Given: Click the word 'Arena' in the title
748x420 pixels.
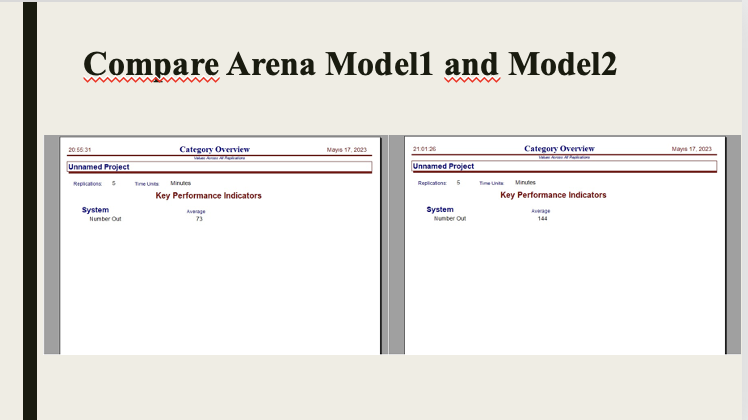Looking at the screenshot, I should (271, 64).
